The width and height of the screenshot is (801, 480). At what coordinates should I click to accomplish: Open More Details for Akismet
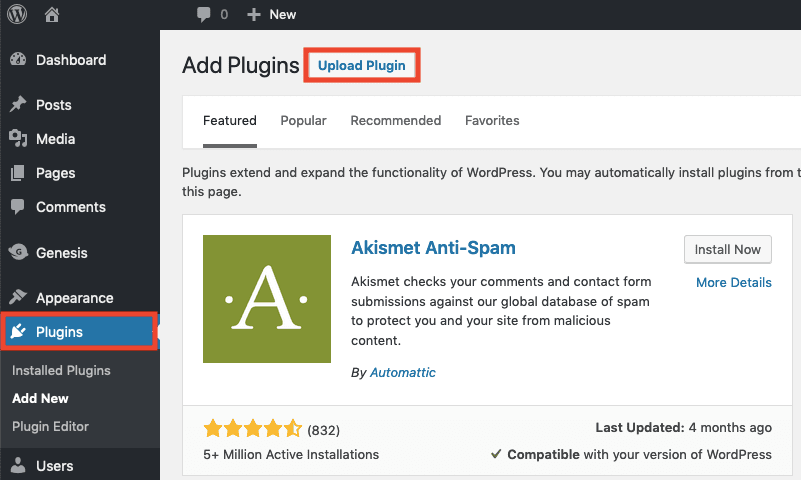[x=733, y=283]
